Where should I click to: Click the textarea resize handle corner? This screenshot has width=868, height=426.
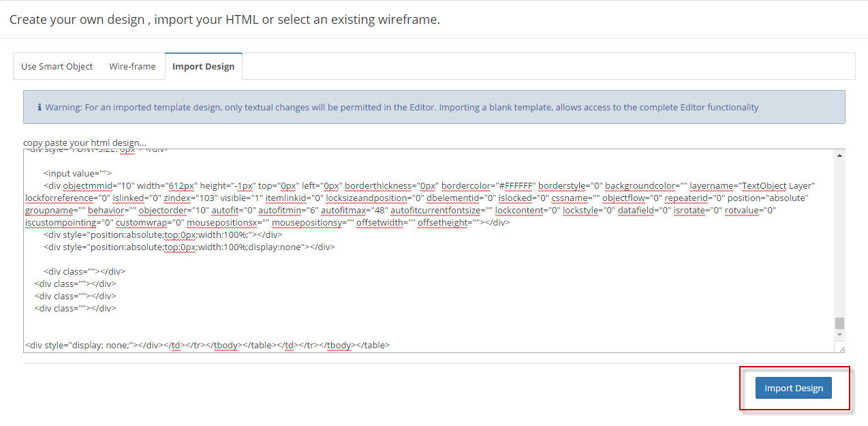(841, 348)
